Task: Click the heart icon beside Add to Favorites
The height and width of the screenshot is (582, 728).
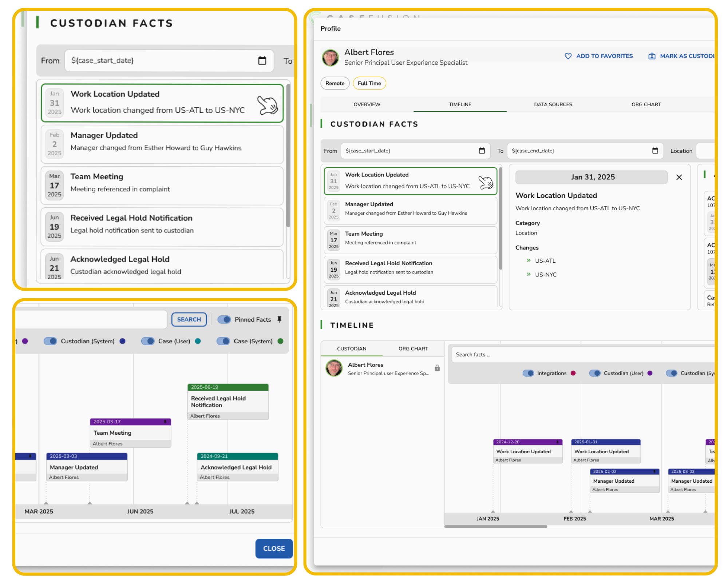Action: click(x=568, y=56)
